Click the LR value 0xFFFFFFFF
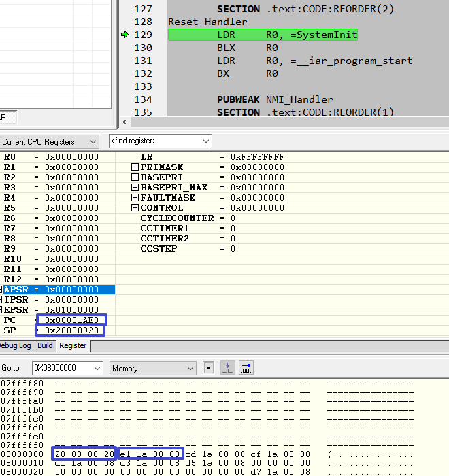This screenshot has height=476, width=449. coord(257,157)
